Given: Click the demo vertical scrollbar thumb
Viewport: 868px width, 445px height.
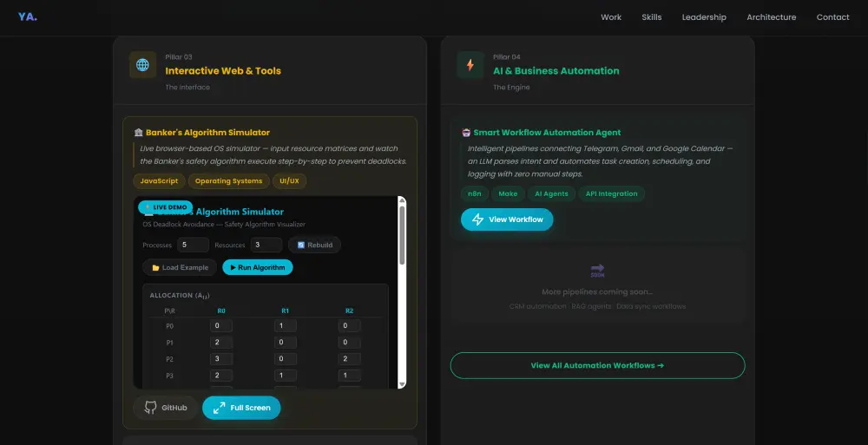Looking at the screenshot, I should tap(402, 235).
